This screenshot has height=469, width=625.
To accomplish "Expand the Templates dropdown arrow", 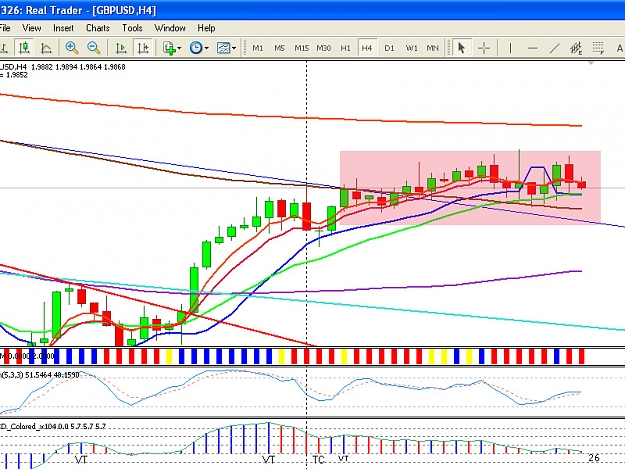I will tap(234, 48).
